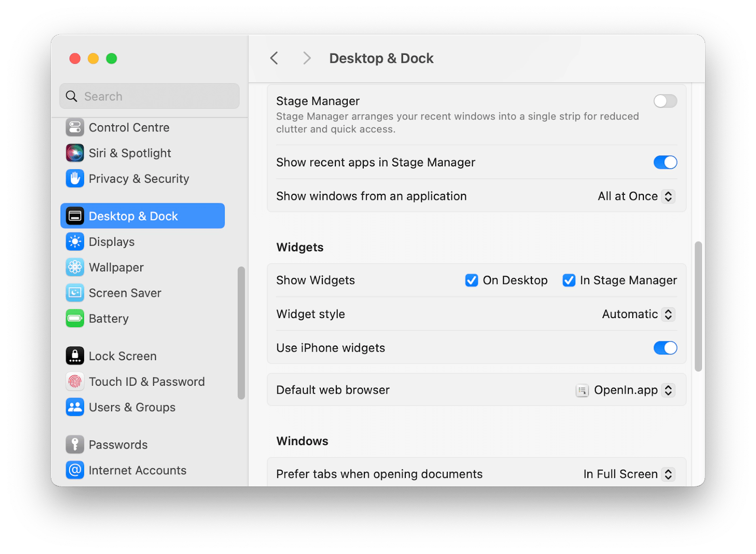Uncheck On Desktop for Show Widgets
This screenshot has width=756, height=554.
click(x=472, y=280)
